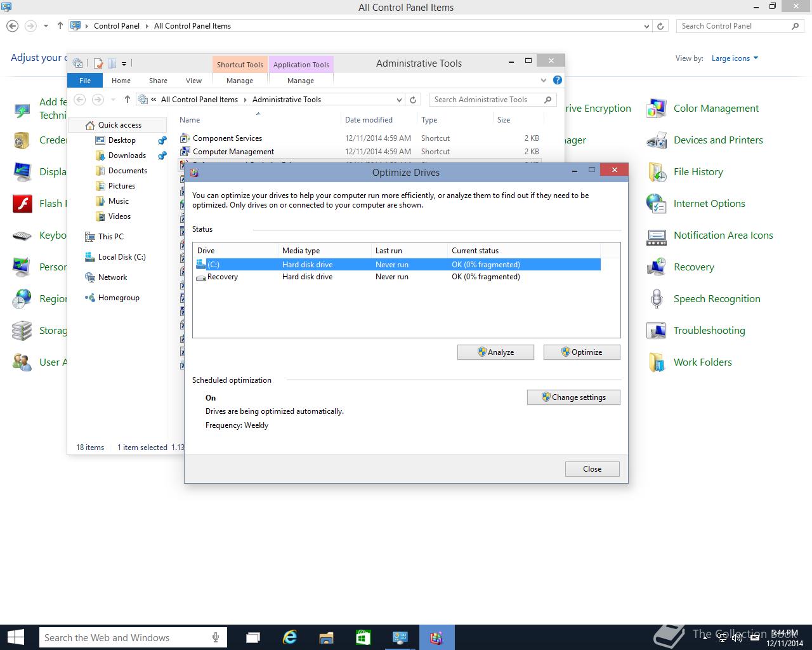The width and height of the screenshot is (812, 650).
Task: Launch Internet Explorer from taskbar
Action: click(289, 637)
